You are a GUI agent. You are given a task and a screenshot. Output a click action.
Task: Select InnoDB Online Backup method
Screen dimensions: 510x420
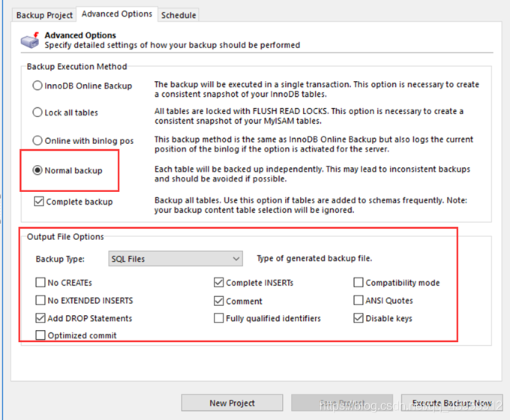(x=82, y=86)
